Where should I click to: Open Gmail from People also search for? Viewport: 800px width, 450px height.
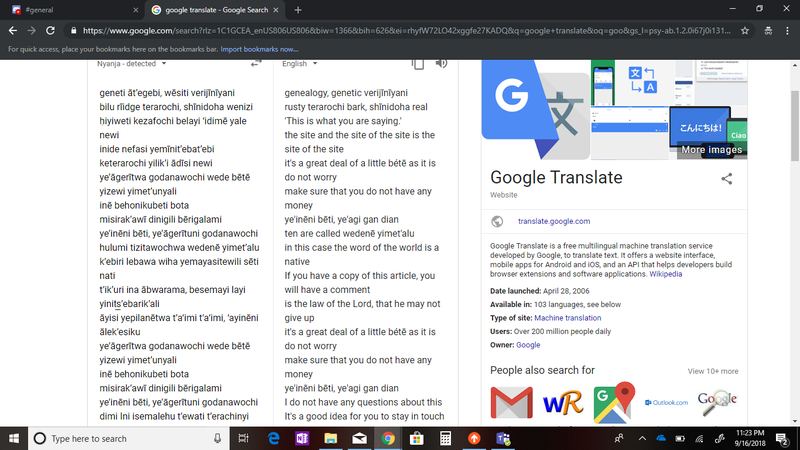(511, 402)
